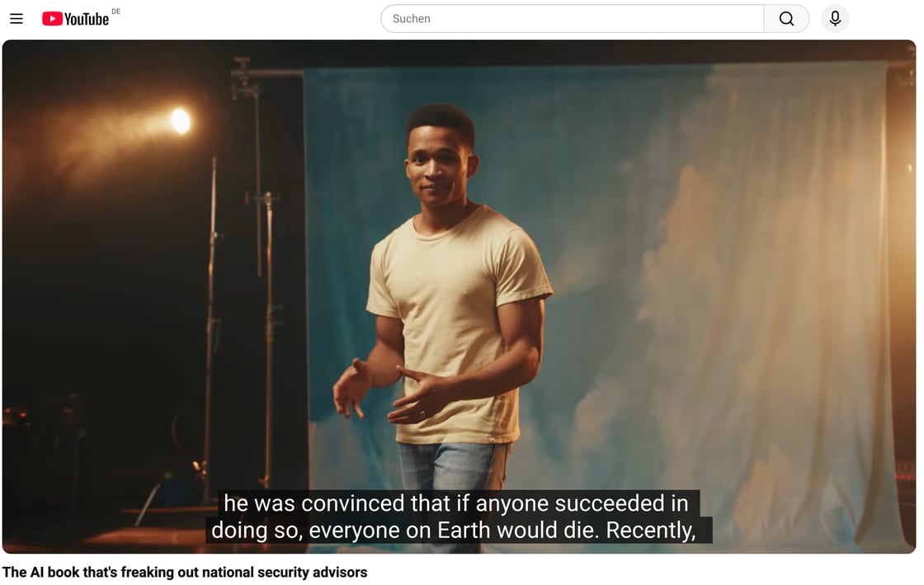This screenshot has width=924, height=585.
Task: Start voice search with microphone icon
Action: (835, 19)
